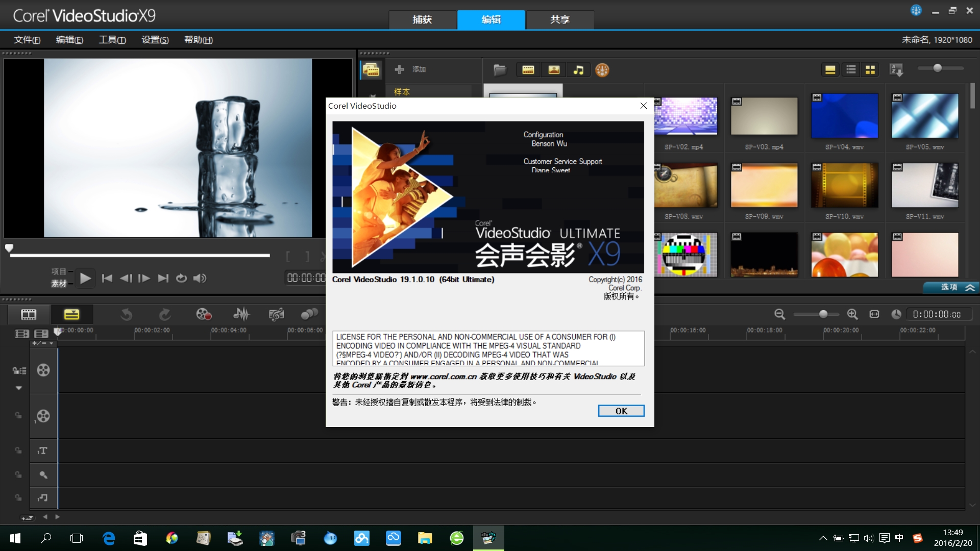The width and height of the screenshot is (980, 551).
Task: Toggle lock on the title track
Action: 18,450
